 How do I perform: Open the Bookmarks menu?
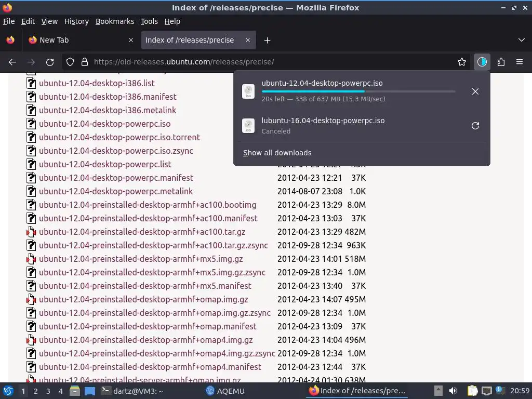pos(115,21)
